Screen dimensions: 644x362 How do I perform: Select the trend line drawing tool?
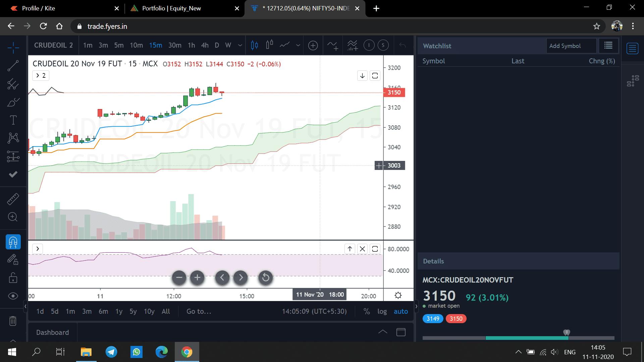(13, 66)
